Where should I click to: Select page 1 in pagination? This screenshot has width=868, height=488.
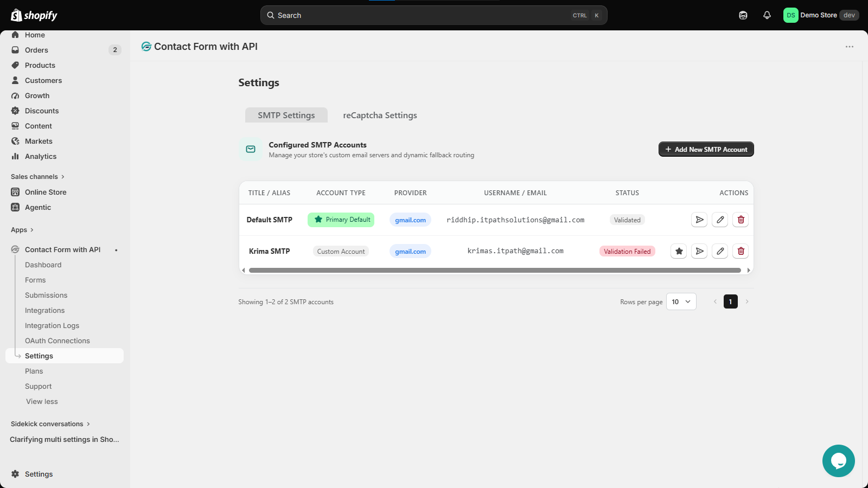pos(731,301)
